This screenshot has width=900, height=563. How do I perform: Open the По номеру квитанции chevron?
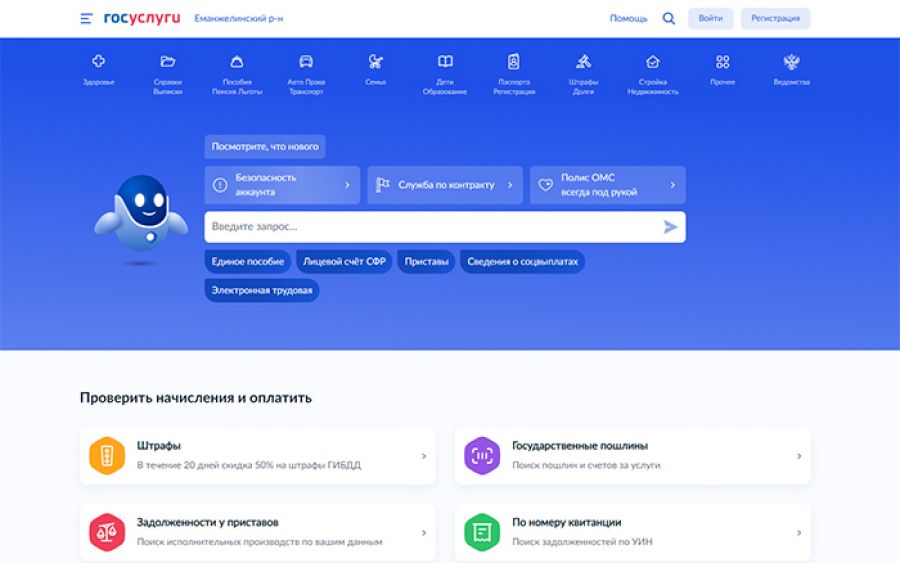tap(799, 533)
